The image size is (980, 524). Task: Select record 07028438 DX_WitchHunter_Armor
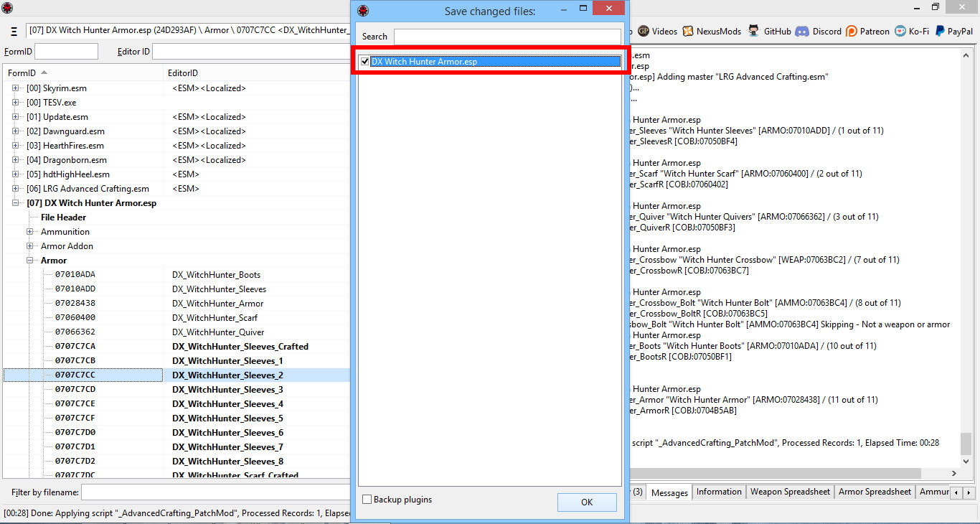(176, 304)
